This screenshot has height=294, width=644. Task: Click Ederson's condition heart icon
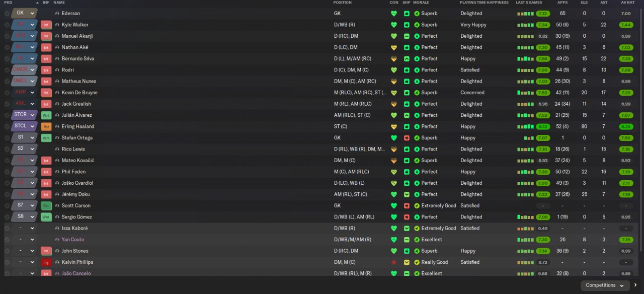(x=394, y=13)
